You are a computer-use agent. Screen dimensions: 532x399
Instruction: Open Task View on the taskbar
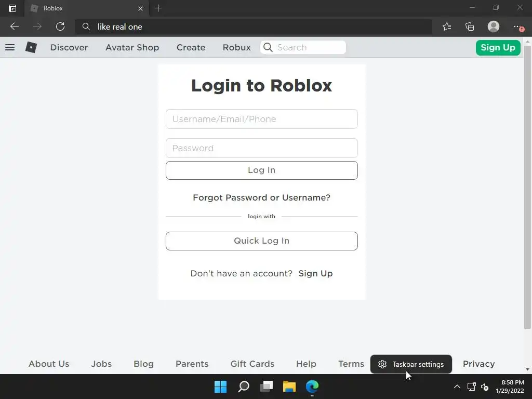click(x=267, y=387)
